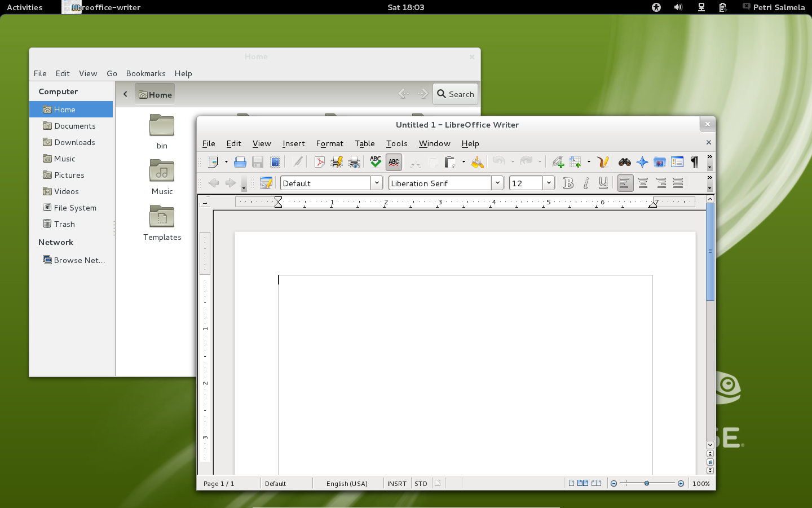
Task: Click Activities in the top bar
Action: click(x=25, y=7)
